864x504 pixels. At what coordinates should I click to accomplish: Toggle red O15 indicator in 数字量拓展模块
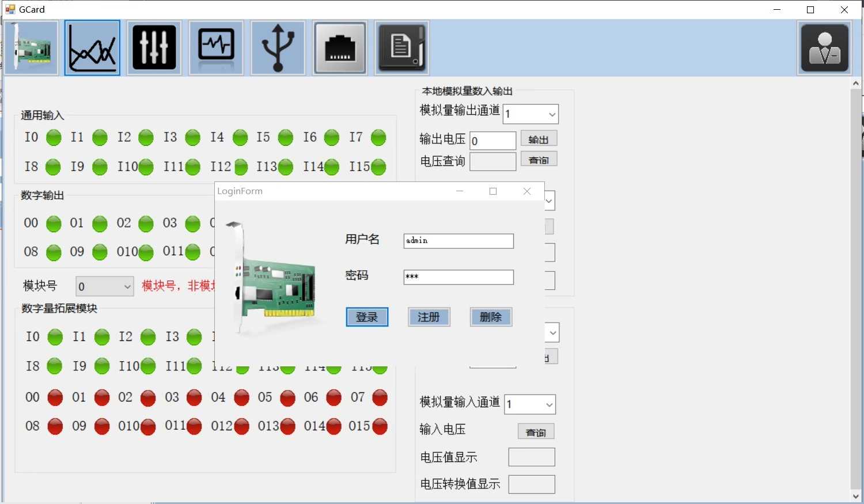[380, 427]
